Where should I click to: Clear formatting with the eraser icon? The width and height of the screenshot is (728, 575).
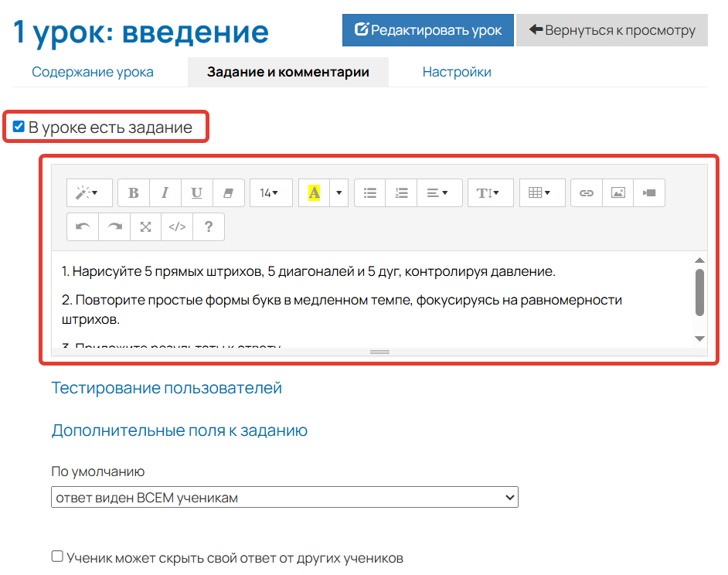pyautogui.click(x=228, y=192)
